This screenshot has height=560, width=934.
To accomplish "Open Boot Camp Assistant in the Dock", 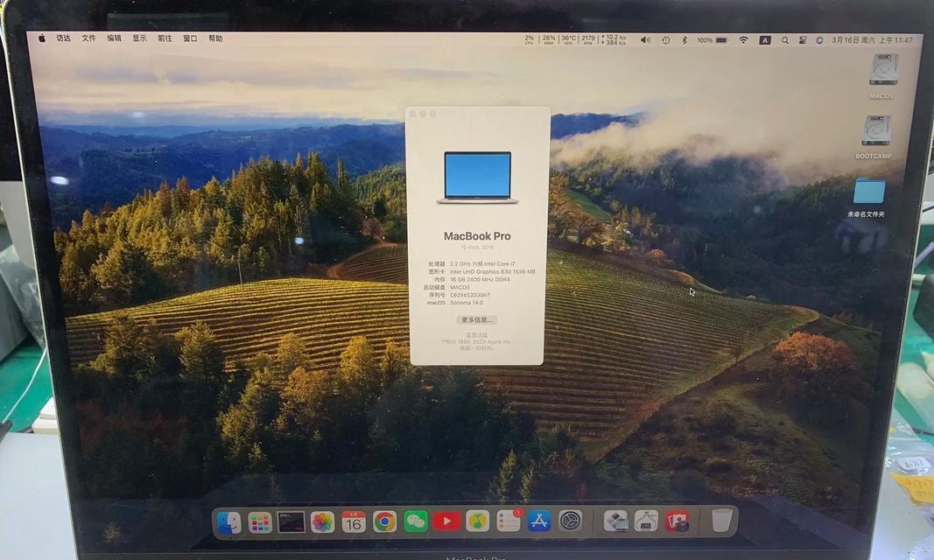I will (616, 521).
